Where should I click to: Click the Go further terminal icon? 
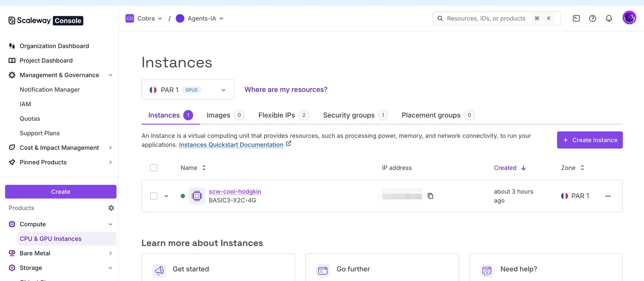pyautogui.click(x=323, y=271)
